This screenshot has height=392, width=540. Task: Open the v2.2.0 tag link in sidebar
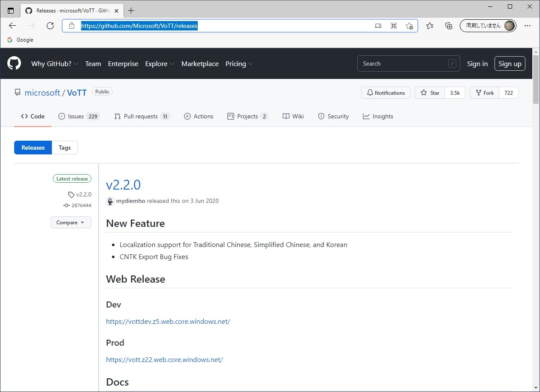click(80, 194)
